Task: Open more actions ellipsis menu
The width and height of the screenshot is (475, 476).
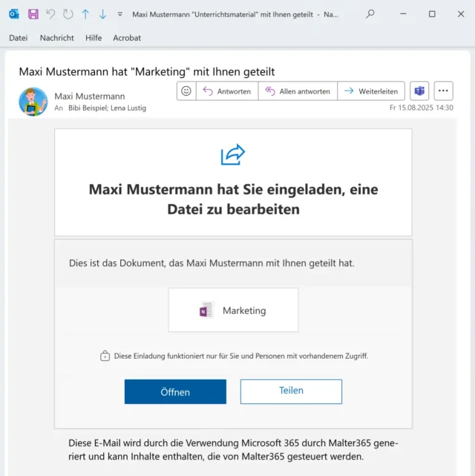Action: tap(443, 91)
